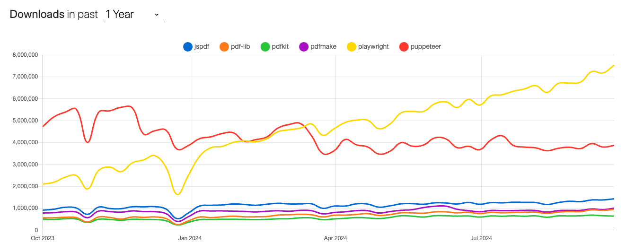Click the chevron arrow beside 1 Year

157,15
